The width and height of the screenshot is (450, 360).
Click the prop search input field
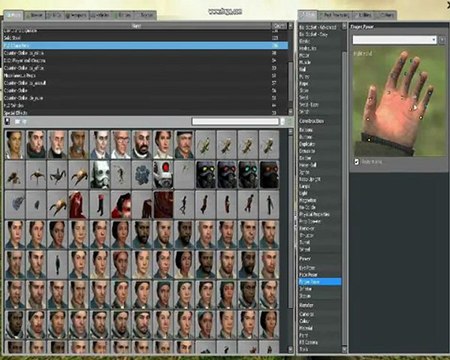pyautogui.click(x=235, y=122)
